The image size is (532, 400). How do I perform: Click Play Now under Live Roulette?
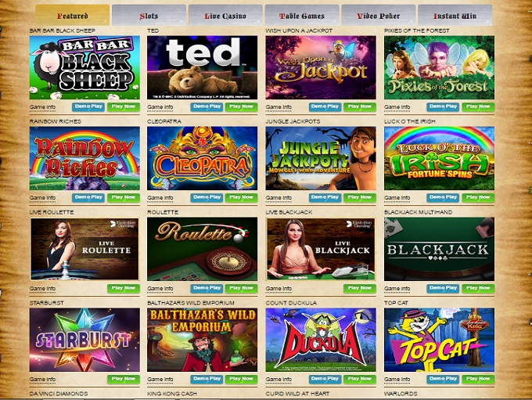tap(124, 288)
